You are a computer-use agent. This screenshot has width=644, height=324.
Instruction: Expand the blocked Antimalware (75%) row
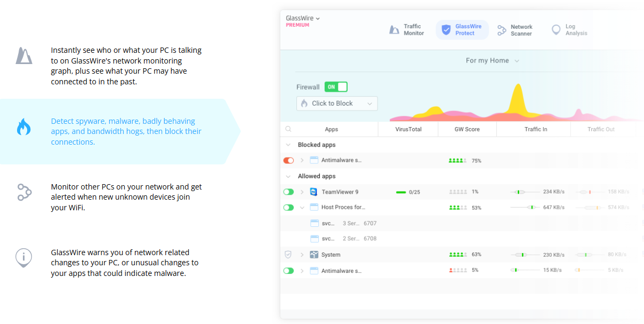[x=302, y=160]
